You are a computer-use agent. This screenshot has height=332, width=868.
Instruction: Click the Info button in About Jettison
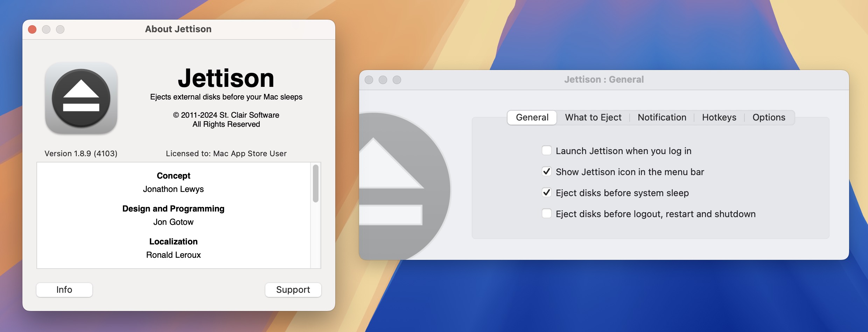(64, 290)
